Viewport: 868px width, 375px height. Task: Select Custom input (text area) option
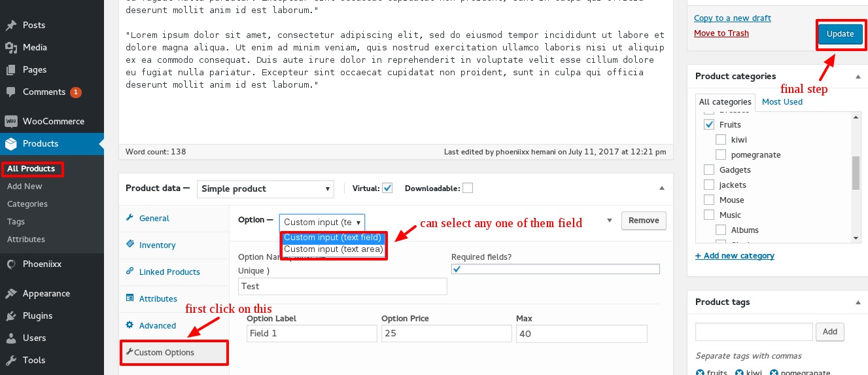coord(333,249)
